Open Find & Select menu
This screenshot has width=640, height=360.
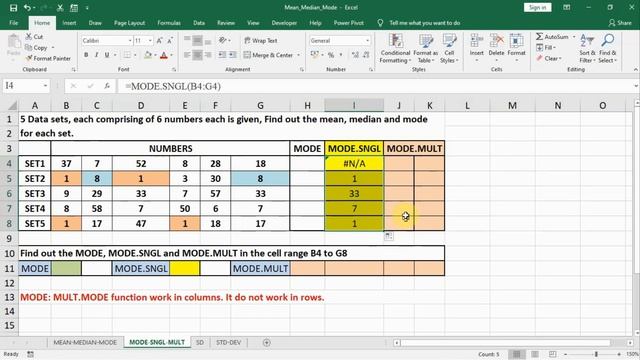pos(608,49)
